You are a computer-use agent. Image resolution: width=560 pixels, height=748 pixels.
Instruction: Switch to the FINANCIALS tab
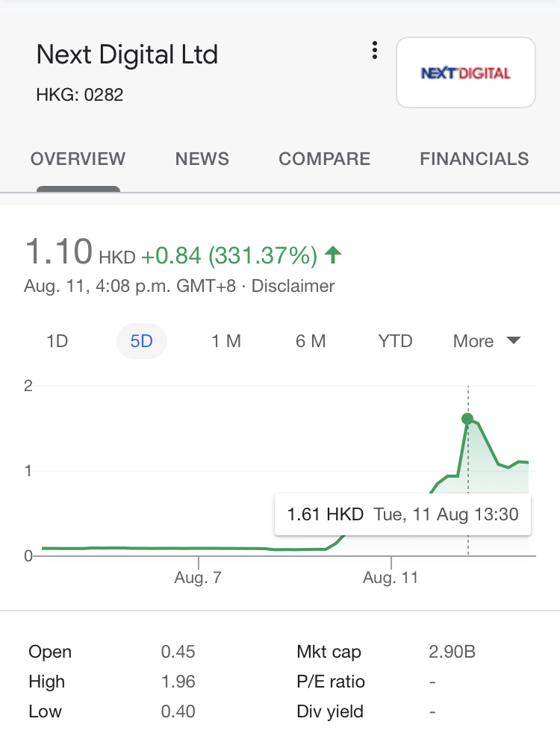click(474, 159)
